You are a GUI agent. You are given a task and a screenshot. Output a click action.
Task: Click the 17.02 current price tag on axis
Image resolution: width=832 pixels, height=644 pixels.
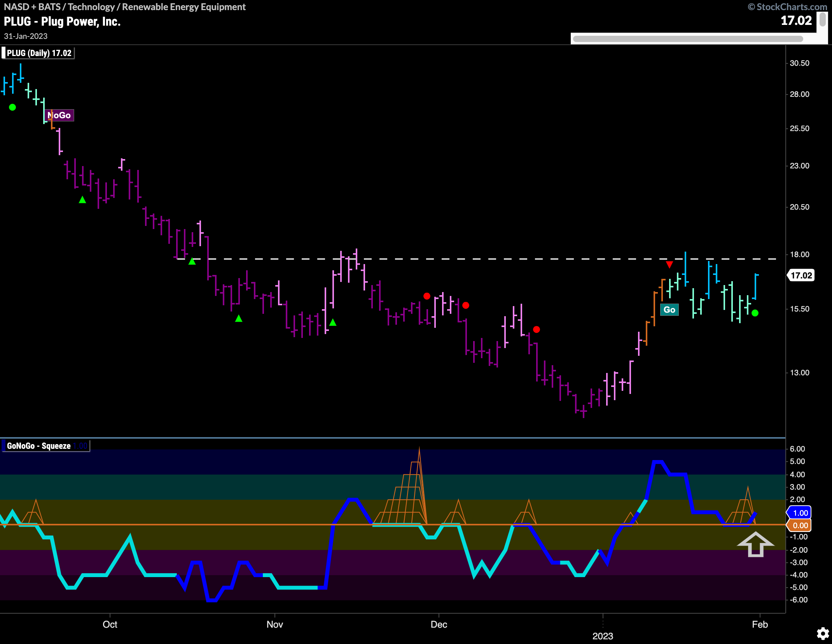pyautogui.click(x=801, y=275)
